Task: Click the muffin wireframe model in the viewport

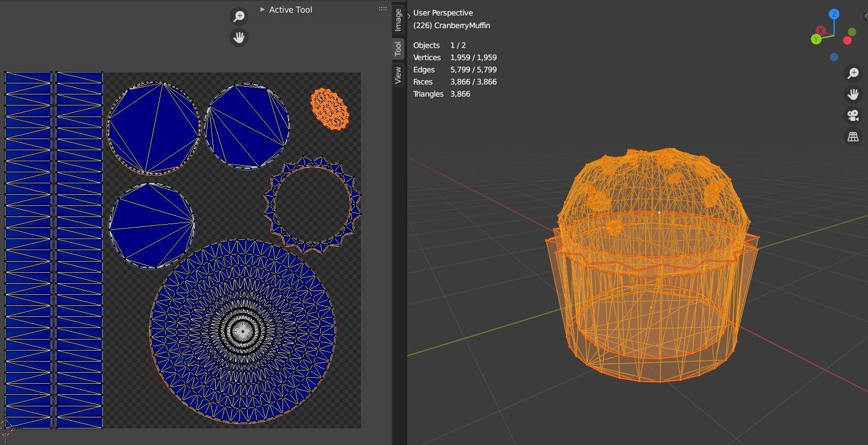Action: click(x=653, y=264)
